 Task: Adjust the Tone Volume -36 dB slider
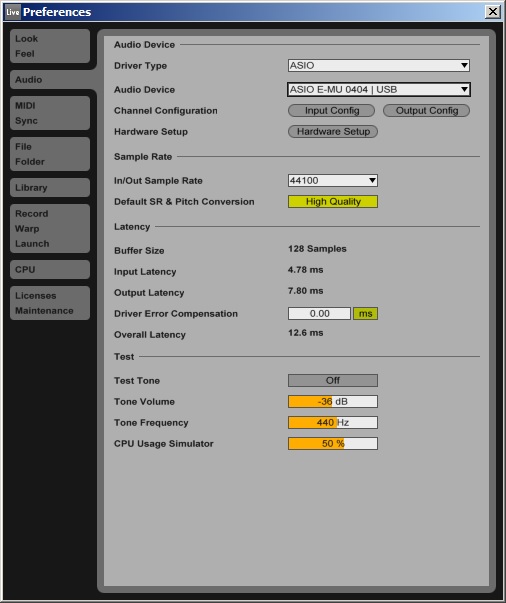(x=333, y=401)
